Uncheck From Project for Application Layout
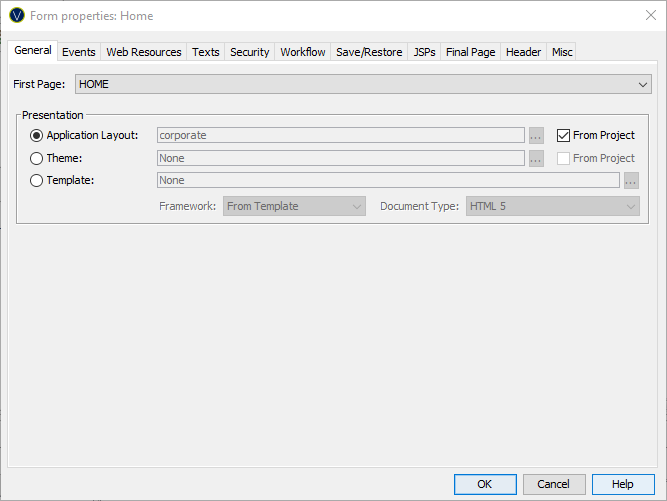 tap(564, 135)
